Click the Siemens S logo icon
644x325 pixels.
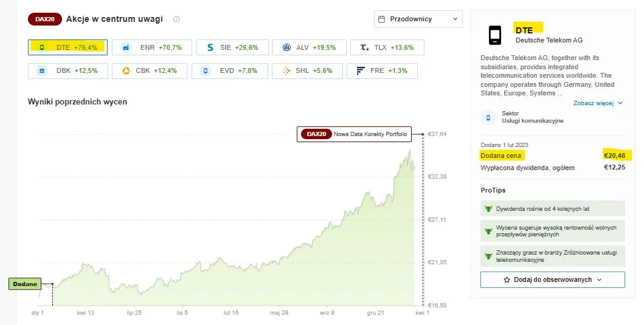210,47
